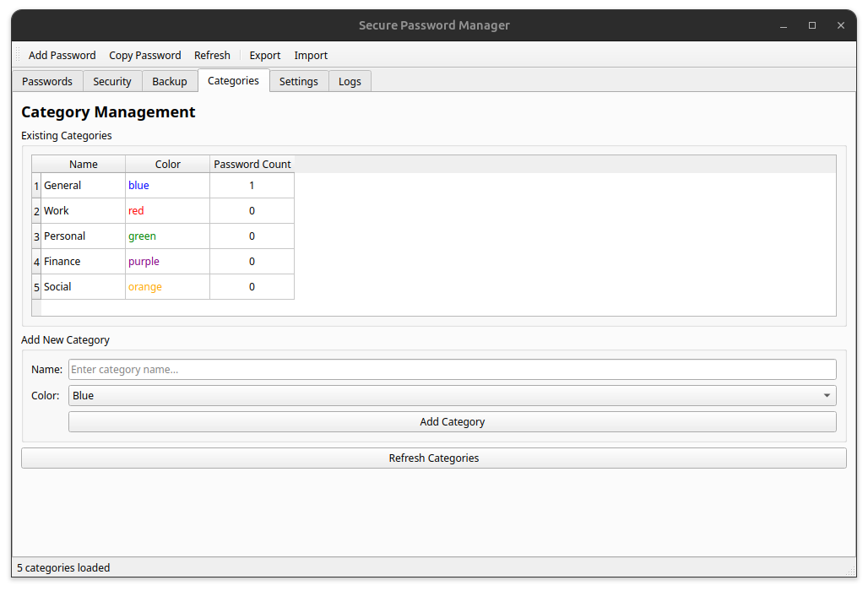Viewport: 868px width, 591px height.
Task: Click the Add Category button
Action: pos(453,421)
